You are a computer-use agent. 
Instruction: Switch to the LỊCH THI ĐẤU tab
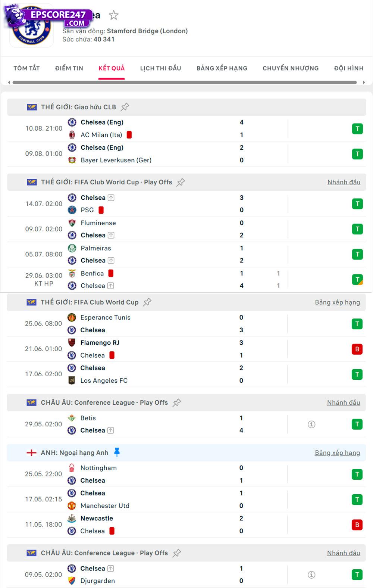160,68
